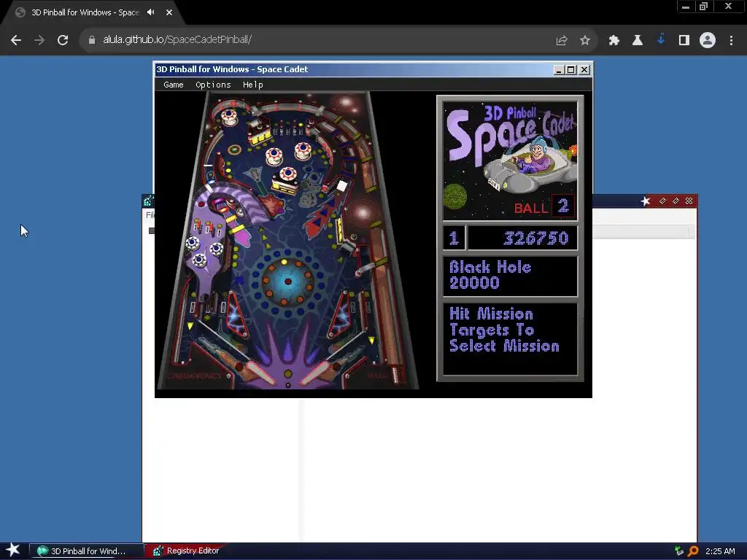The image size is (747, 560).
Task: Open the Game menu in Pinball
Action: tap(173, 85)
